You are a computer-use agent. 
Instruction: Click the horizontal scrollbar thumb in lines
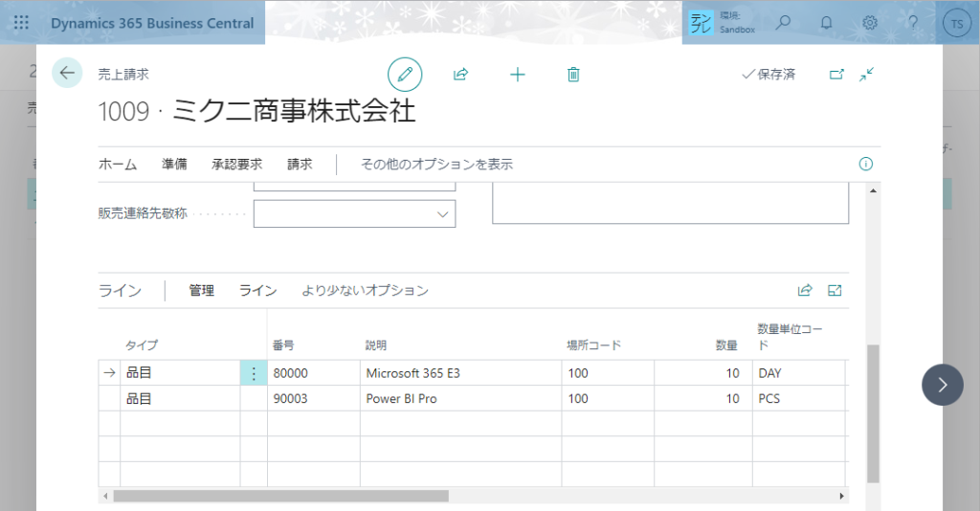point(280,496)
